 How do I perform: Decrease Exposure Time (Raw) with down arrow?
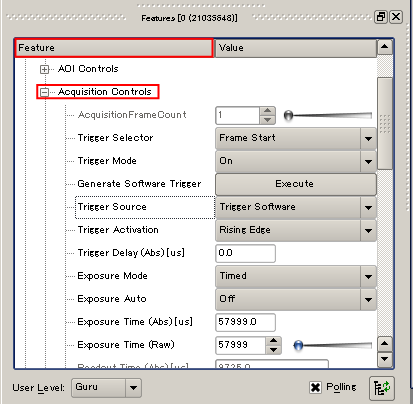(x=273, y=350)
